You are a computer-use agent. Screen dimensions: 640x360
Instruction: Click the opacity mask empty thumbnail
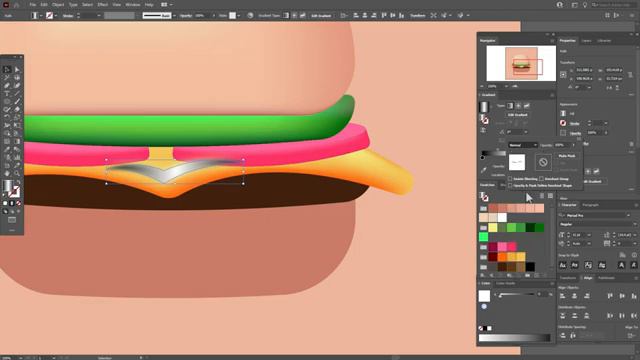543,162
